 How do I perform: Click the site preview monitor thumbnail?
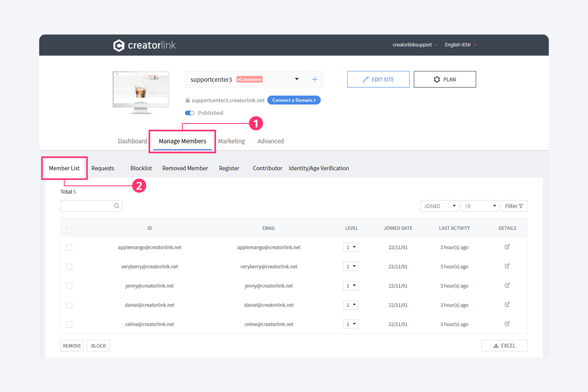141,93
